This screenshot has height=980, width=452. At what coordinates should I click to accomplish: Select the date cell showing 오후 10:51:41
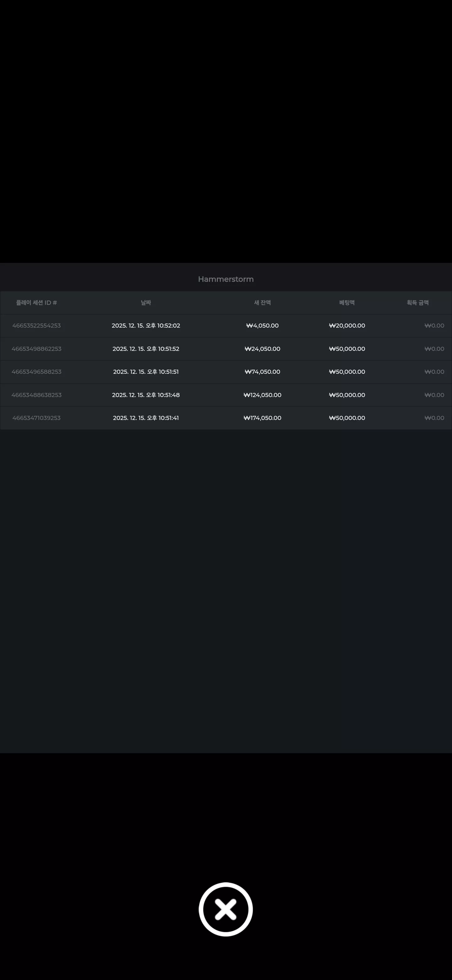pyautogui.click(x=146, y=418)
